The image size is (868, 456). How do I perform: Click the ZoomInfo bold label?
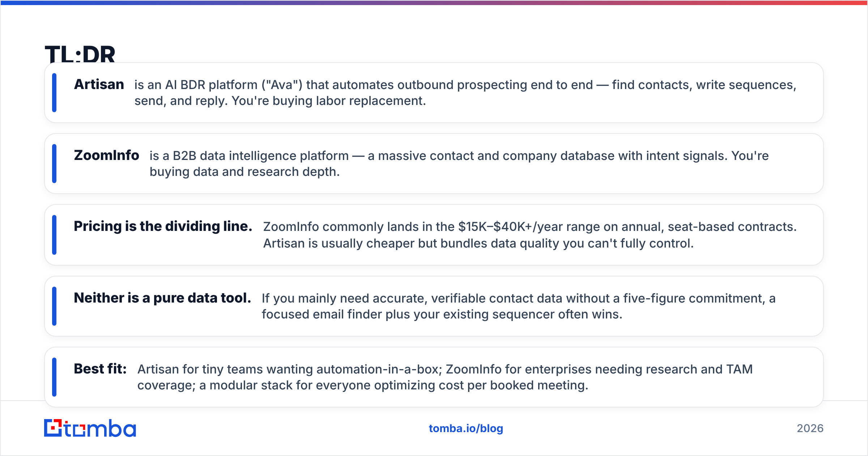[x=107, y=155]
